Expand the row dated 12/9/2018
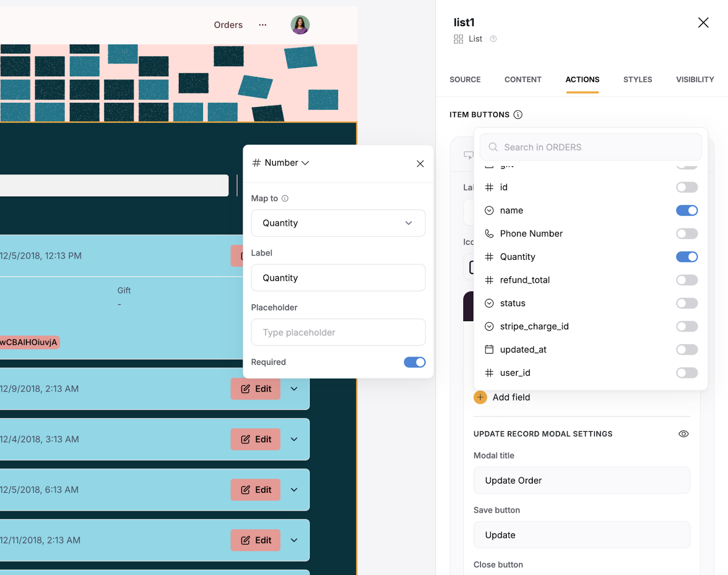The image size is (728, 575). 294,389
